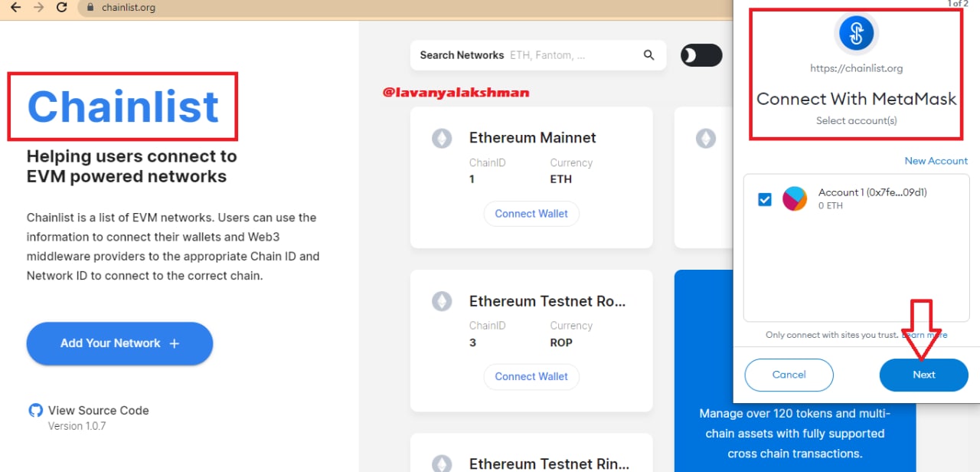
Task: Click the browser back arrow
Action: click(x=15, y=8)
